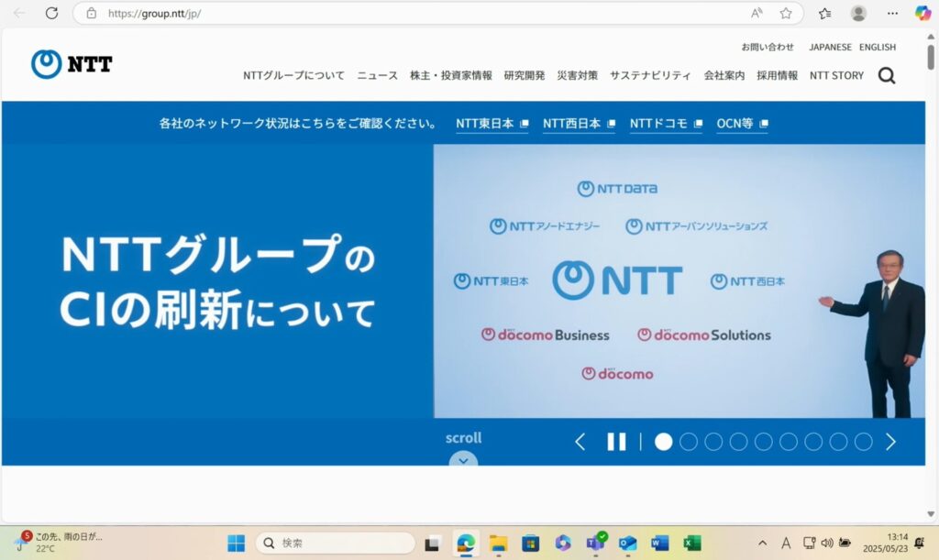Open the NTTグループについて menu
939x560 pixels.
pyautogui.click(x=293, y=75)
